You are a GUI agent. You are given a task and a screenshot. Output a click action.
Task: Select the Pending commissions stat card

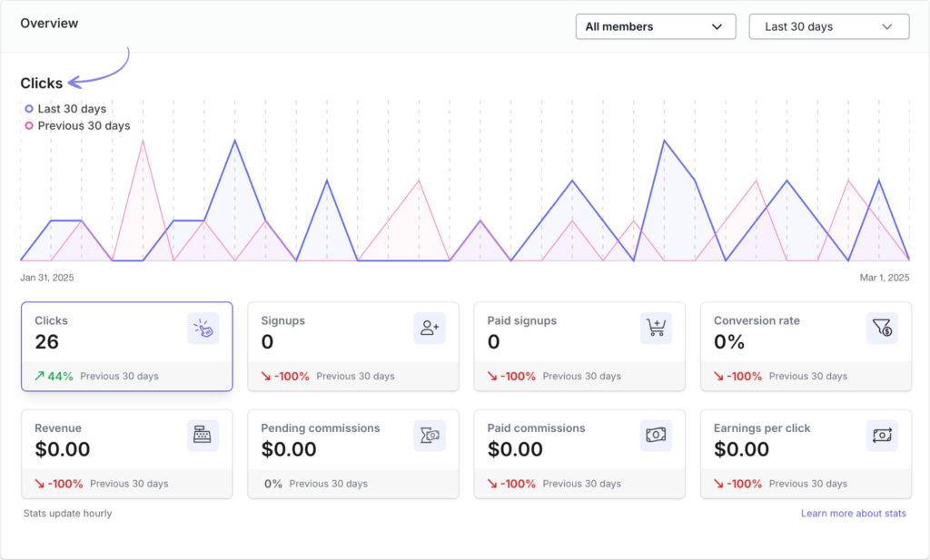(x=353, y=454)
